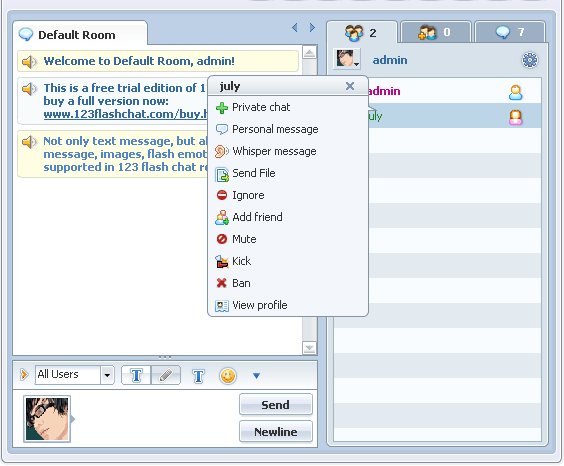Toggle the text input mode button
This screenshot has height=466, width=564.
coord(136,375)
